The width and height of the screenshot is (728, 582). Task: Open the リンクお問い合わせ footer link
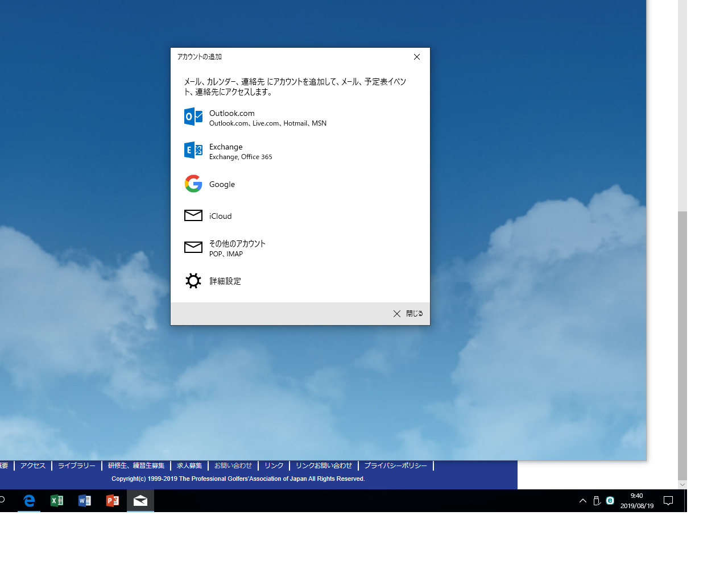click(324, 465)
